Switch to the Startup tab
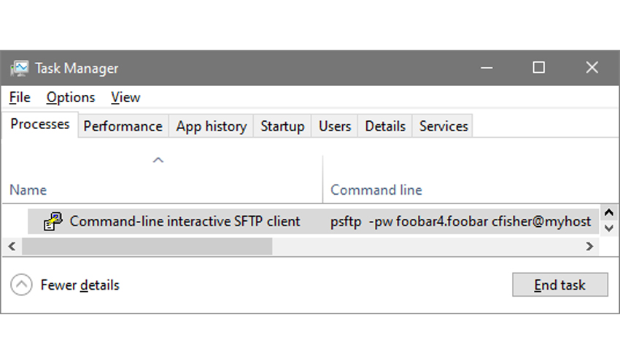Viewport: 620px width, 364px height. 282,126
